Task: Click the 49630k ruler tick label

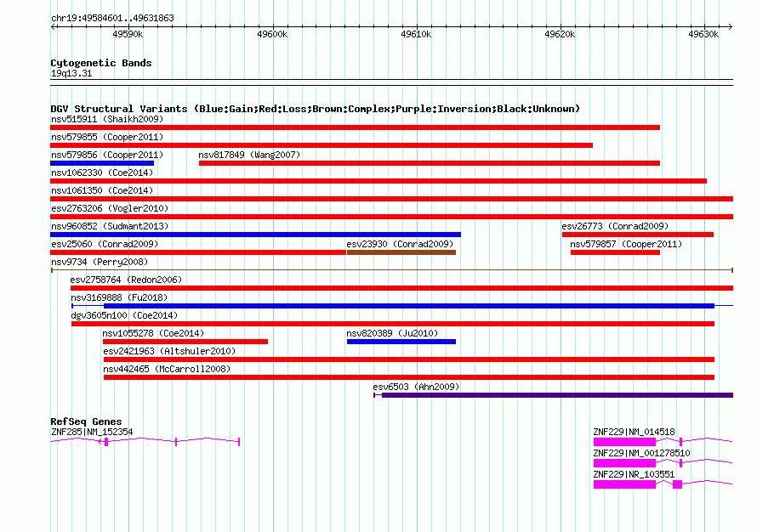Action: [x=703, y=34]
